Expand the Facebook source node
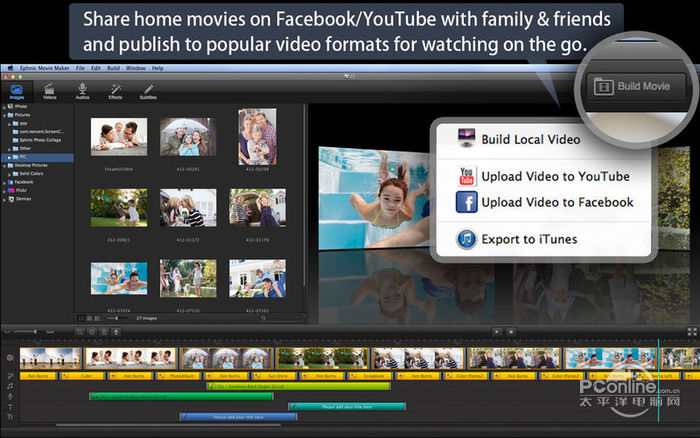 [x=4, y=182]
